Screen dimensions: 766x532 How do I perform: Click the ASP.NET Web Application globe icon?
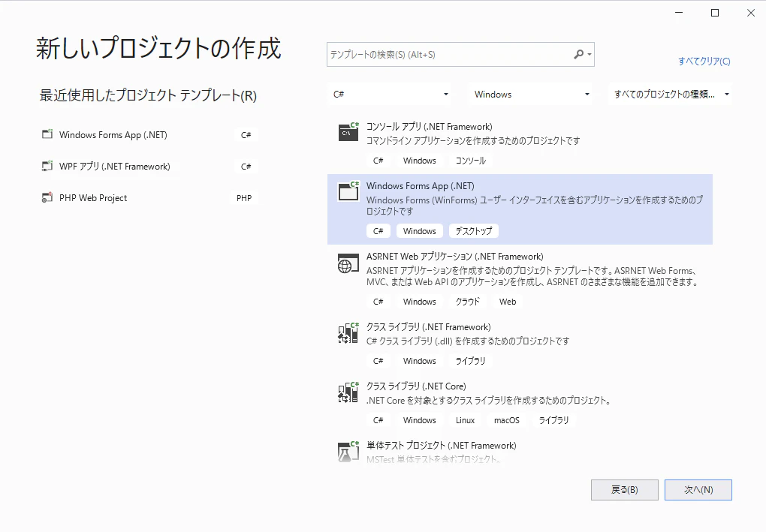[x=348, y=263]
